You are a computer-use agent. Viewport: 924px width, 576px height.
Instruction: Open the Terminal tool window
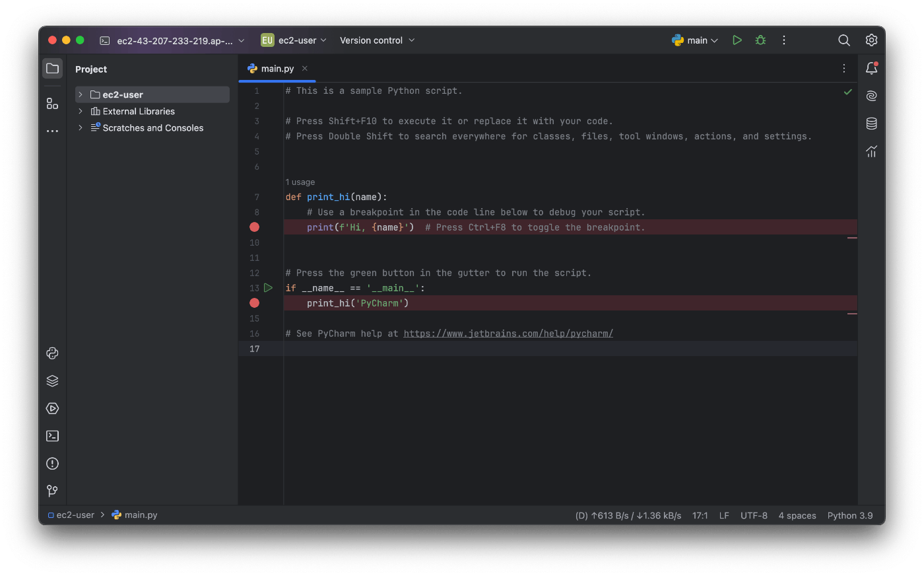(x=53, y=436)
